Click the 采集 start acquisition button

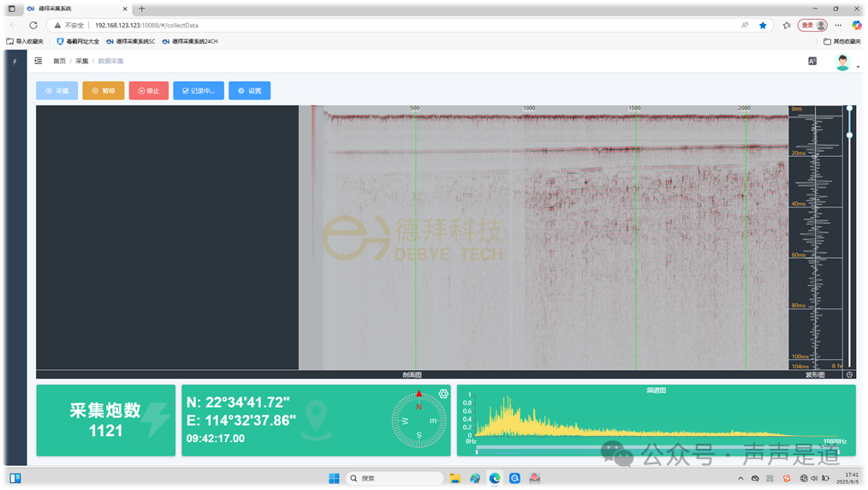pos(57,91)
